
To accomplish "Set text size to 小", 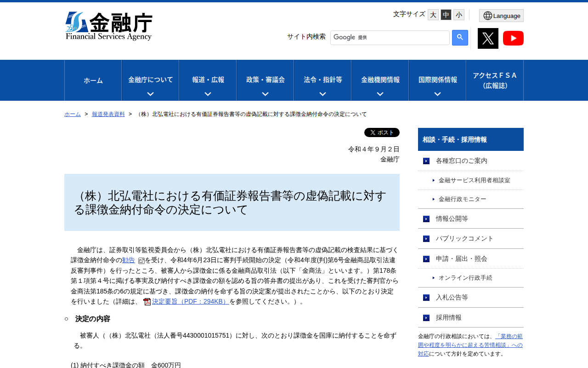I will click(459, 15).
